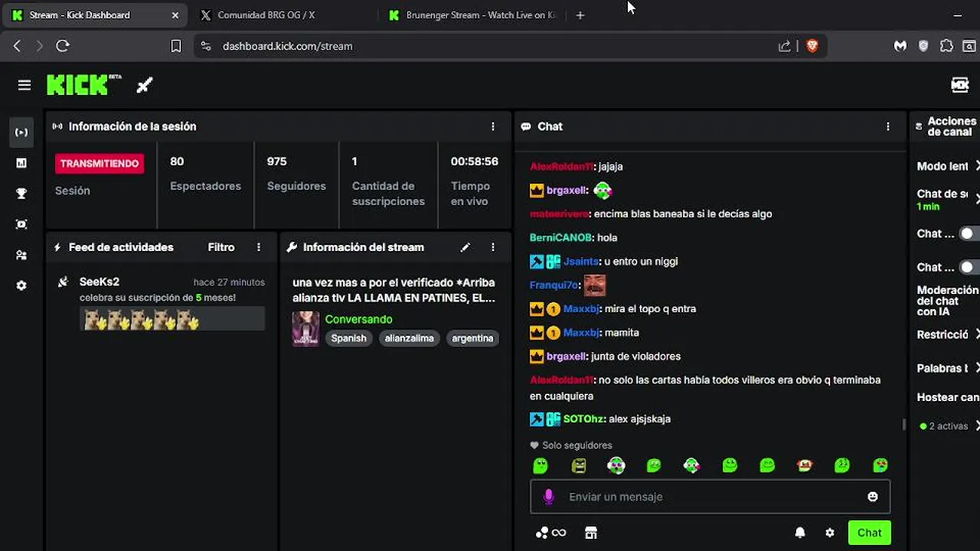
Task: Insert the last heart-eyes green emote
Action: point(880,465)
